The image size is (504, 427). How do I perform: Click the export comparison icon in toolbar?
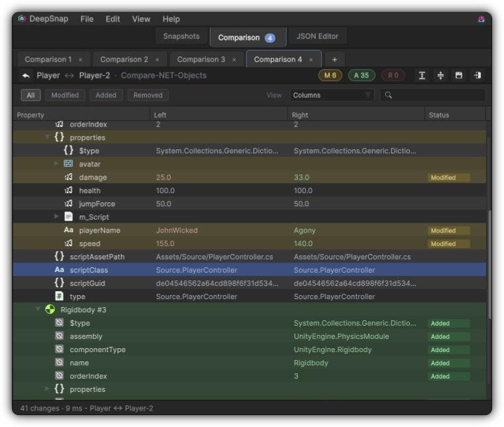point(478,76)
